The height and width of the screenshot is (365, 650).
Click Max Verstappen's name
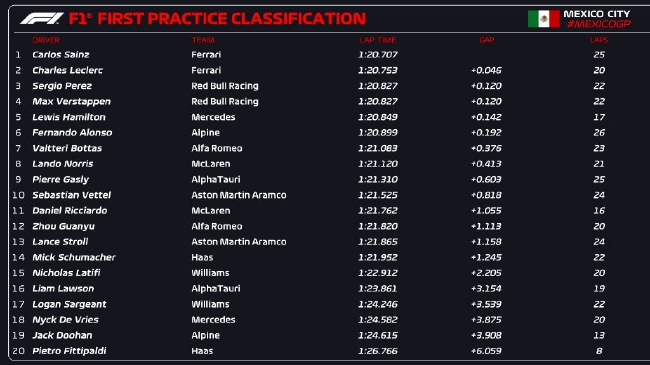pyautogui.click(x=71, y=102)
